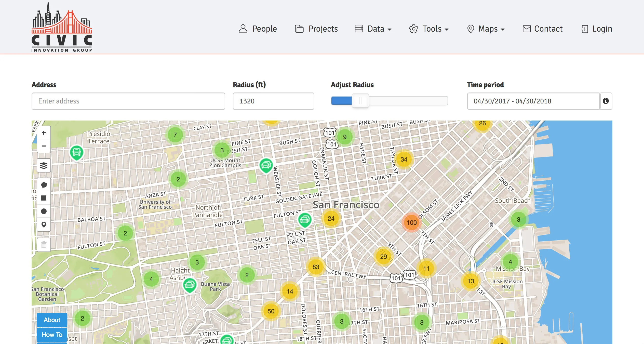Viewport: 644px width, 344px height.
Task: Open the How To guide
Action: 52,335
